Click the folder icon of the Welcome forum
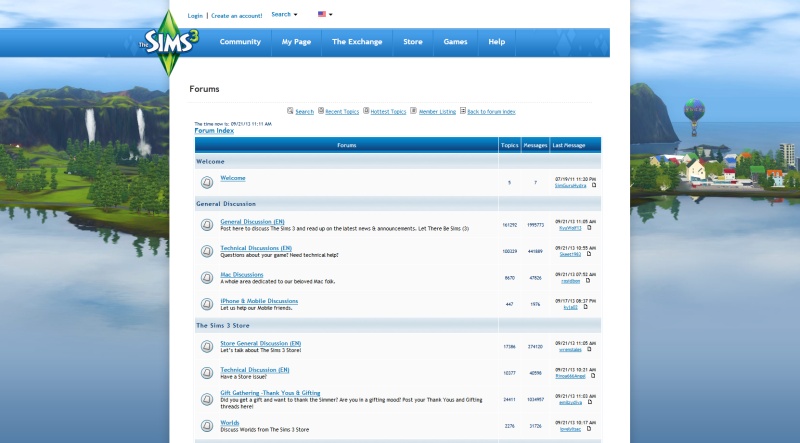 (x=207, y=182)
